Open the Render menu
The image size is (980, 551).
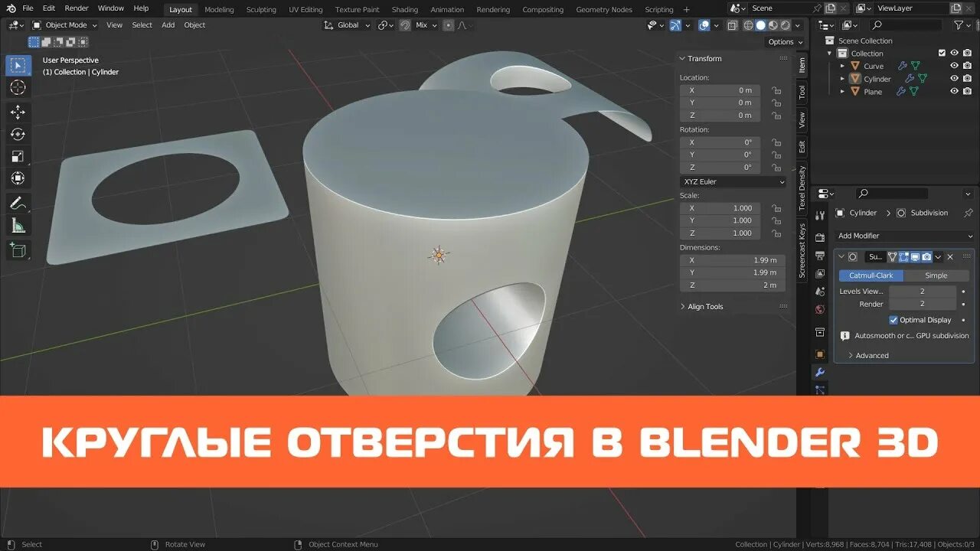click(x=77, y=8)
